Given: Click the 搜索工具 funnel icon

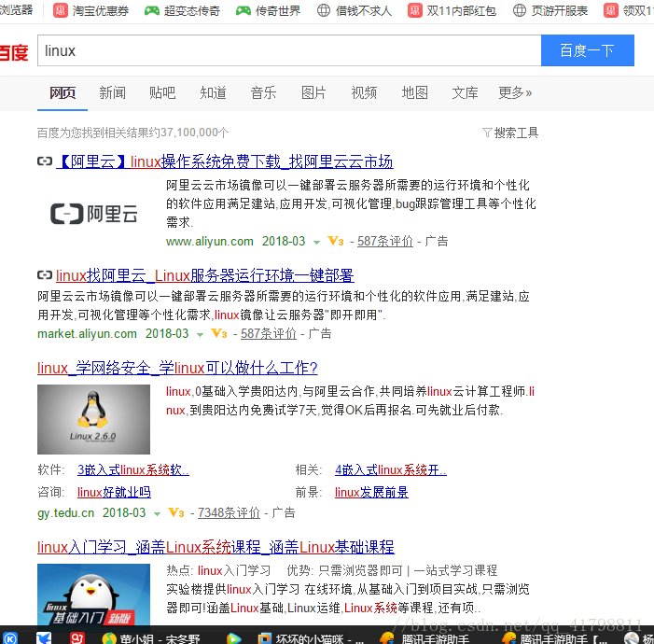Looking at the screenshot, I should coord(487,133).
